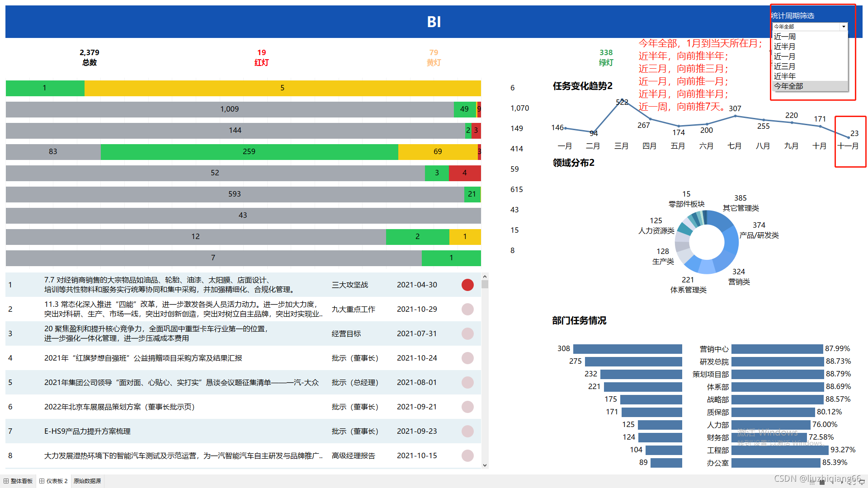Click the show sheet sorter icon
The image size is (868, 488).
pos(822,482)
